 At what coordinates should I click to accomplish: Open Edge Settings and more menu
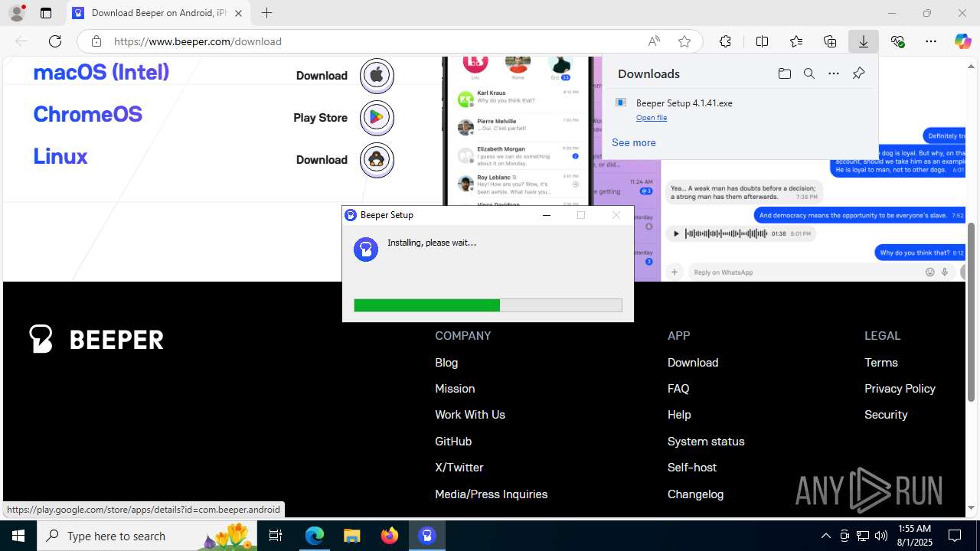coord(931,41)
